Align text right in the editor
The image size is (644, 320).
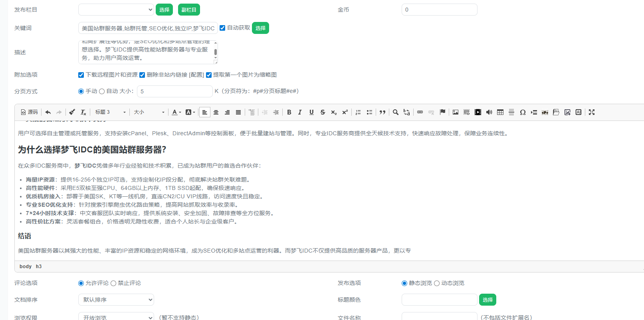(x=227, y=112)
